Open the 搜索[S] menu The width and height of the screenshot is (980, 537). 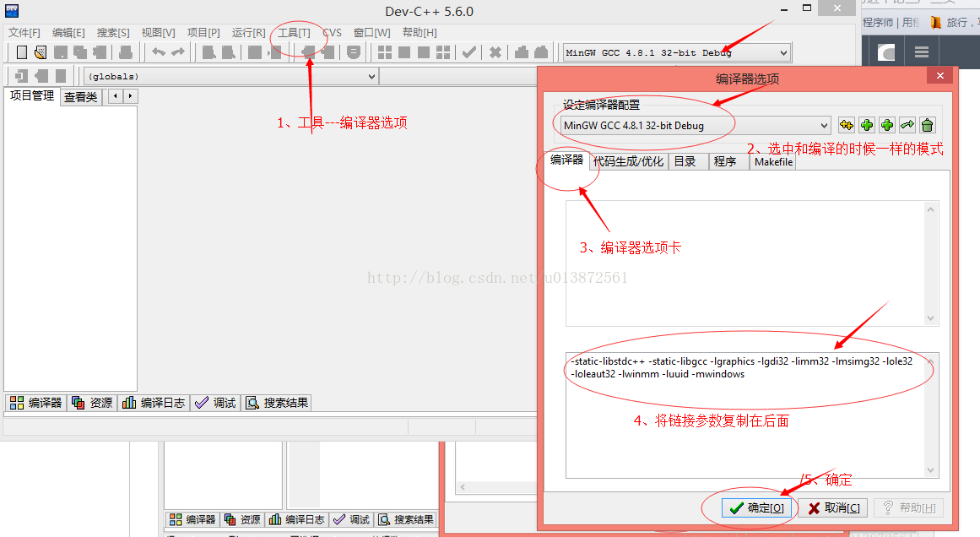[113, 33]
